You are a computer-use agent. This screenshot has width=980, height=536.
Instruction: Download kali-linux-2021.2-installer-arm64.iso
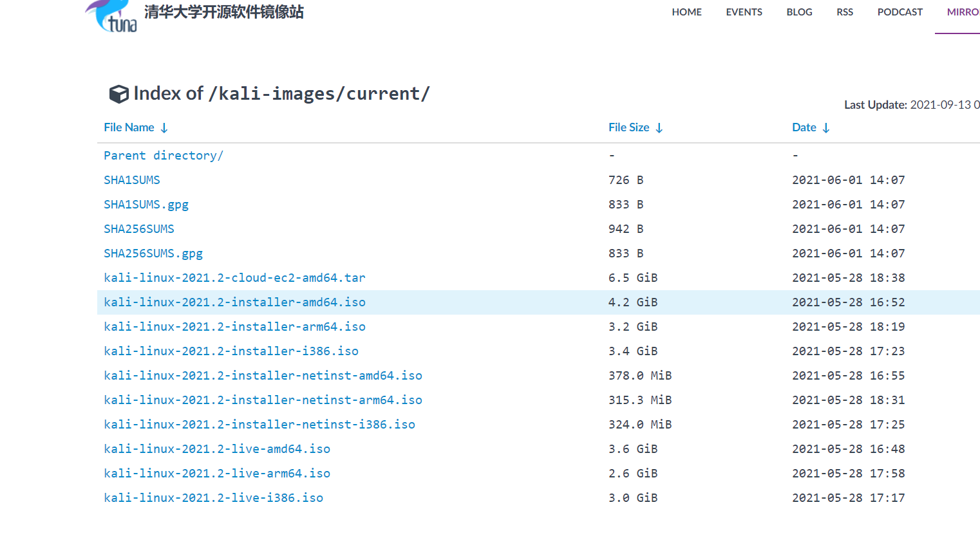(x=234, y=327)
